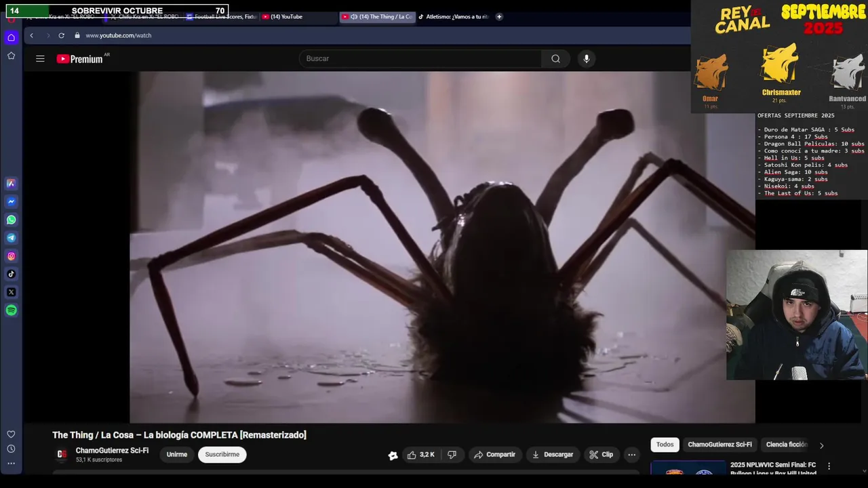Open Aria AI icon in sidebar
The width and height of the screenshot is (868, 488).
coord(11,183)
